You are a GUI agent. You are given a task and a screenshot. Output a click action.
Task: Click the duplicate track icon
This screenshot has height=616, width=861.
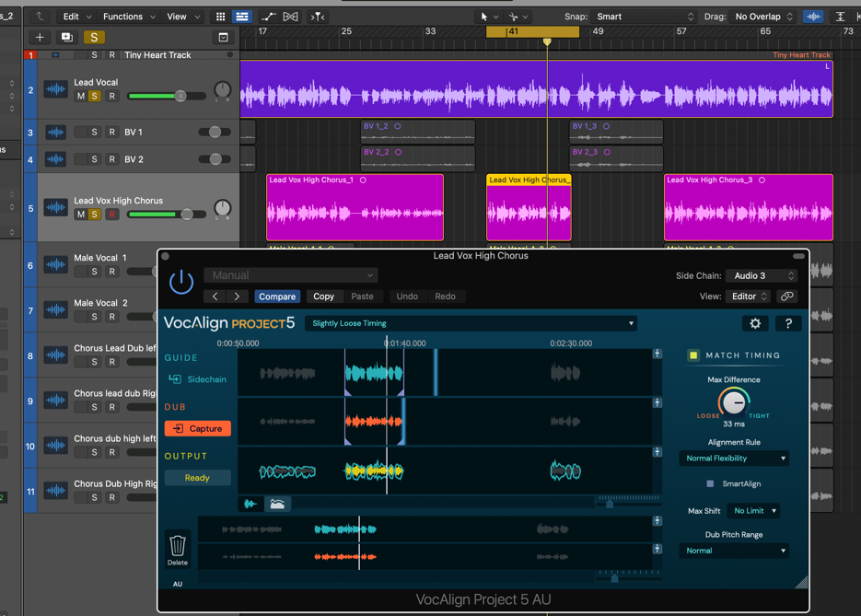[x=66, y=38]
